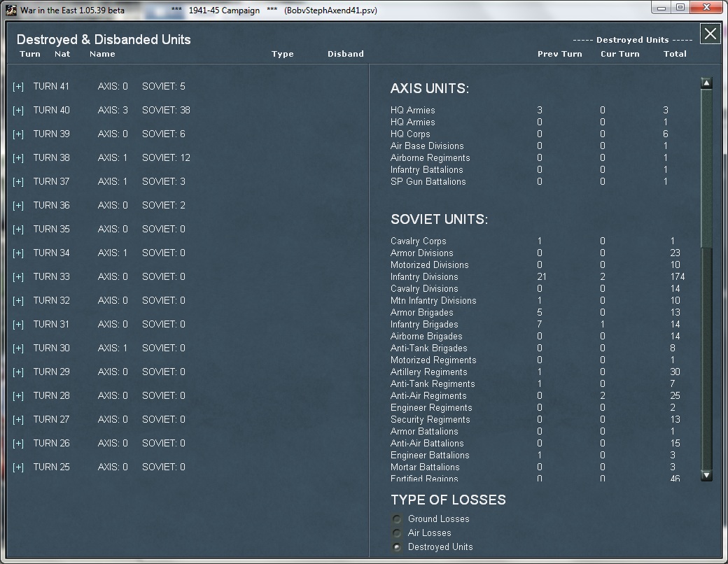728x564 pixels.
Task: Close the Destroyed & Disbanded Units panel
Action: tap(710, 34)
